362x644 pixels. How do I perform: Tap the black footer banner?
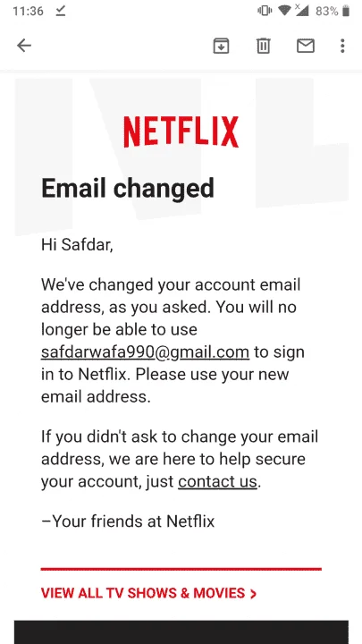181,632
